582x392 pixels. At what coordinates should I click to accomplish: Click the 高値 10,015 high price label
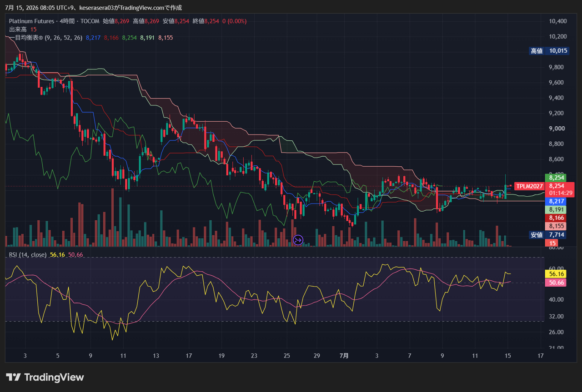549,51
